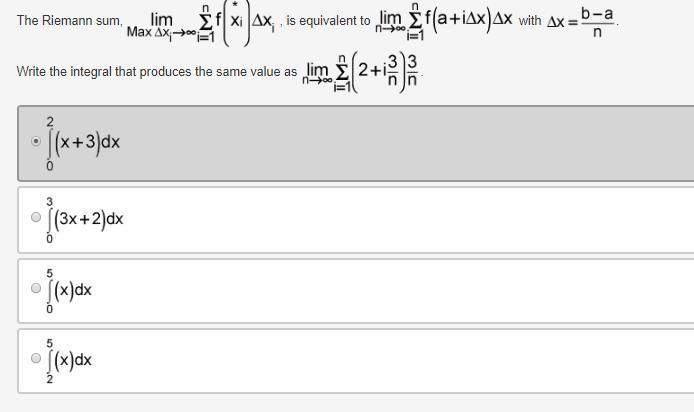Click the 'The Riemann sum' text
The width and height of the screenshot is (694, 412).
[68, 21]
